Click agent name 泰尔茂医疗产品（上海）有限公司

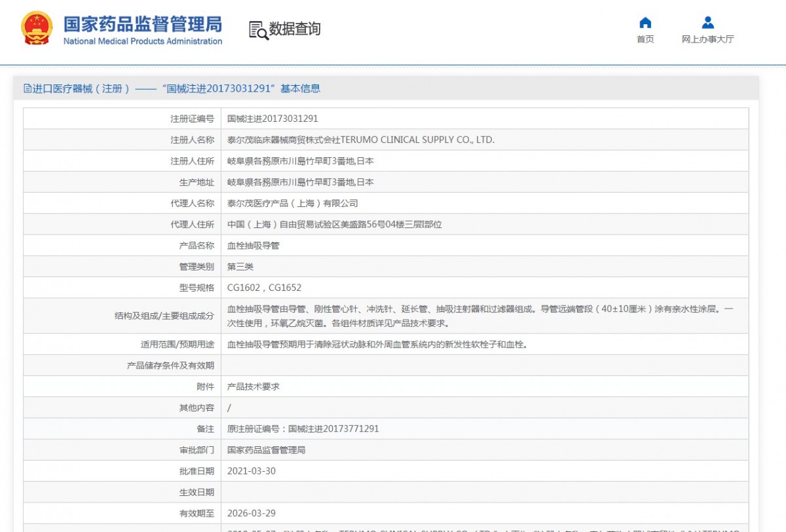click(x=293, y=203)
